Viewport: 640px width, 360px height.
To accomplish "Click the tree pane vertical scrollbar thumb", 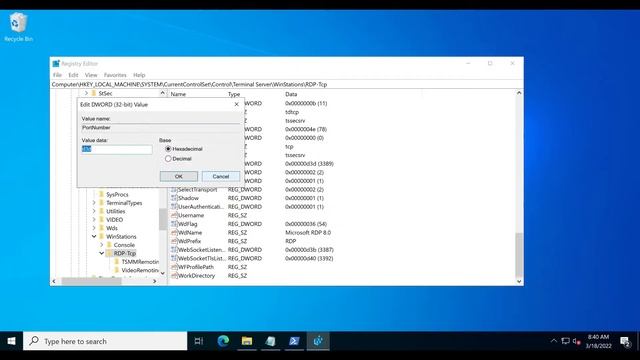I will 162,219.
